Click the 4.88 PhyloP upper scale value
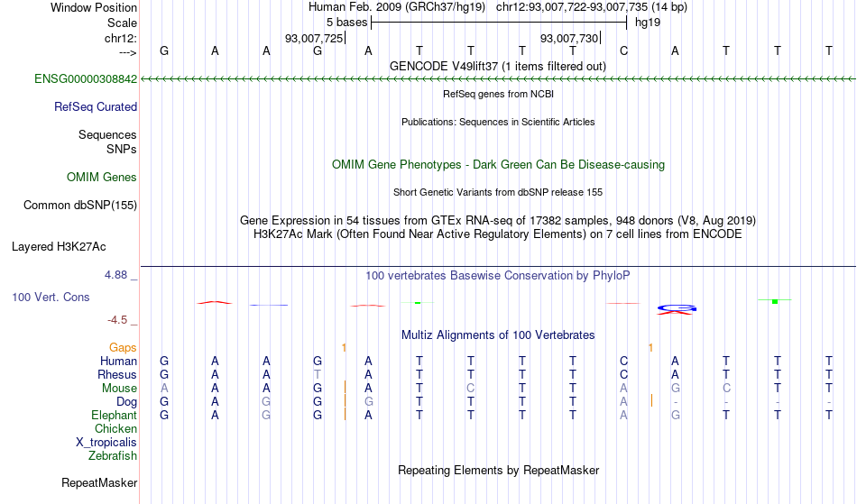Viewport: 857px width, 504px height. (x=115, y=275)
